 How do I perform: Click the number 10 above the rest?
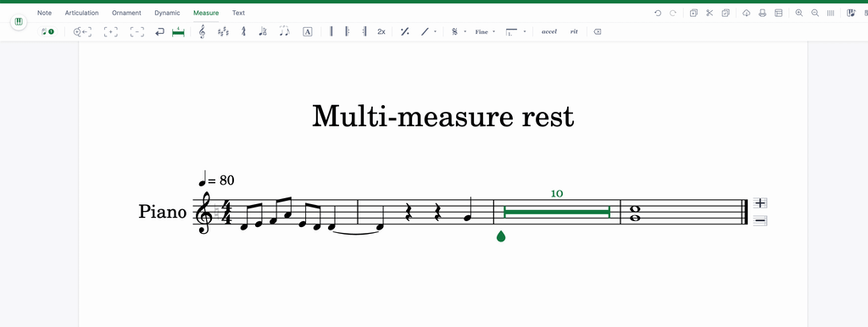(557, 194)
